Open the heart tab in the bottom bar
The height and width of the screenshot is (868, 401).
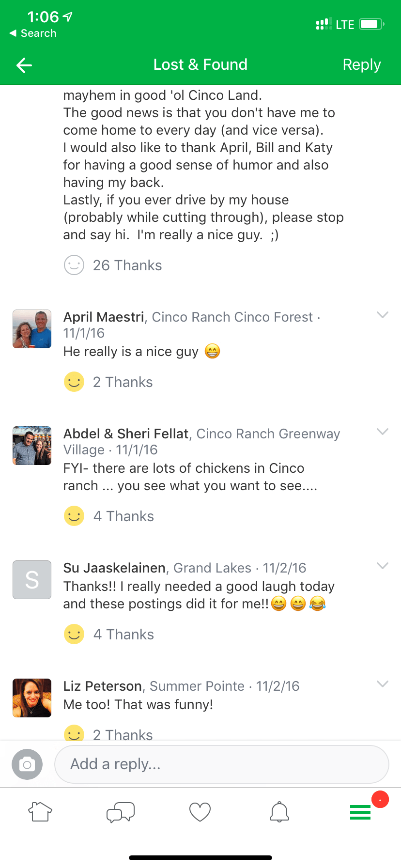(x=200, y=812)
